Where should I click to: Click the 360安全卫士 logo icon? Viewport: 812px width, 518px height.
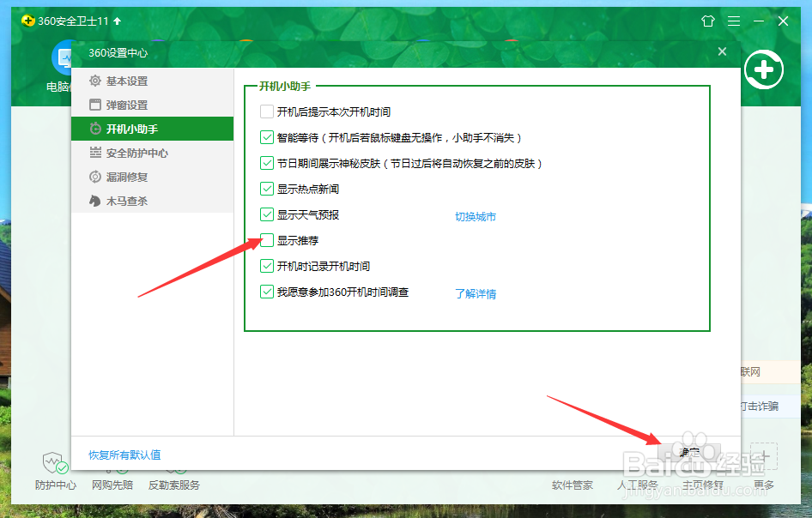click(28, 21)
